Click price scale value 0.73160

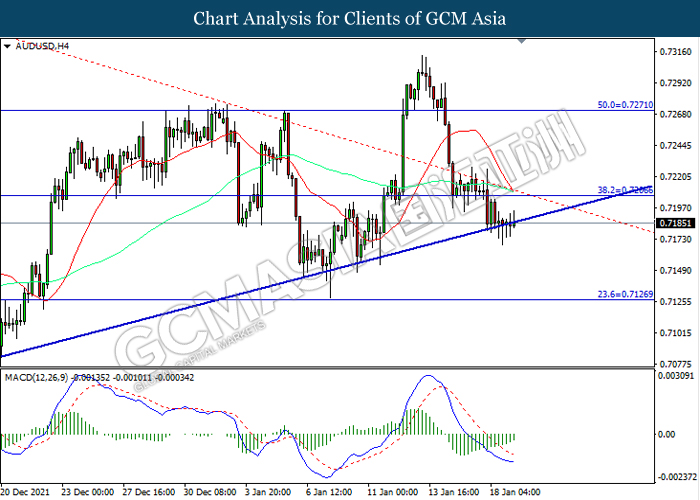tap(675, 52)
